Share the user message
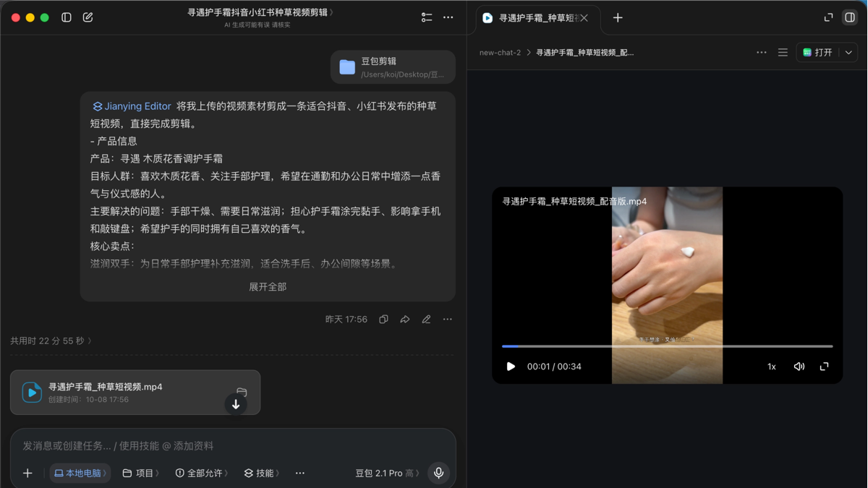Image resolution: width=868 pixels, height=488 pixels. 405,320
